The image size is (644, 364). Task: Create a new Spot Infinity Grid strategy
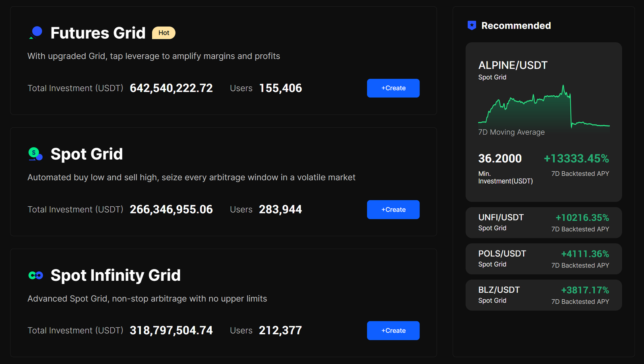[393, 330]
